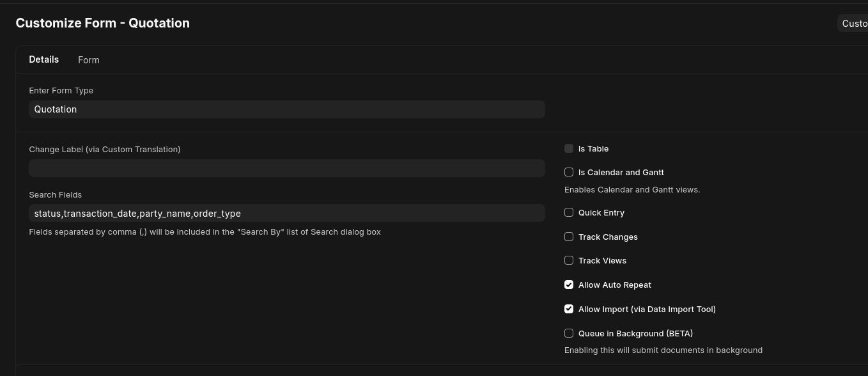Click into the Search Fields input box
This screenshot has width=868, height=376.
(286, 213)
